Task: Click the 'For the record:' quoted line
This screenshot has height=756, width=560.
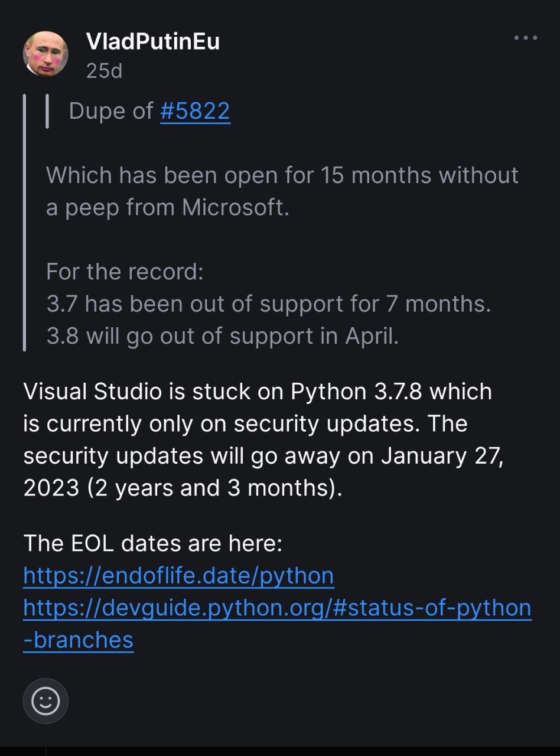Action: pos(125,272)
